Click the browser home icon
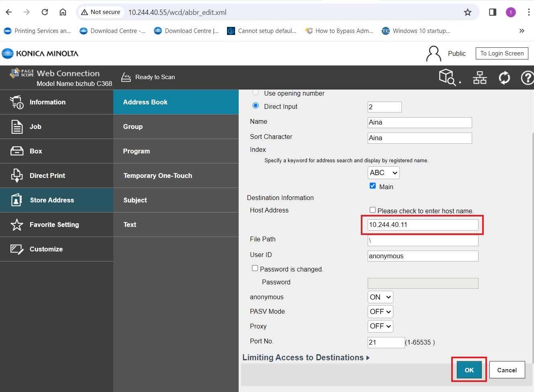This screenshot has width=534, height=392. point(63,12)
